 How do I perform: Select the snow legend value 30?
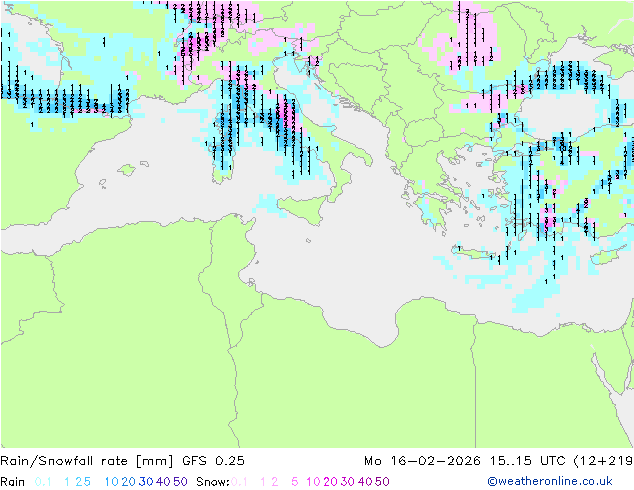coord(348,482)
